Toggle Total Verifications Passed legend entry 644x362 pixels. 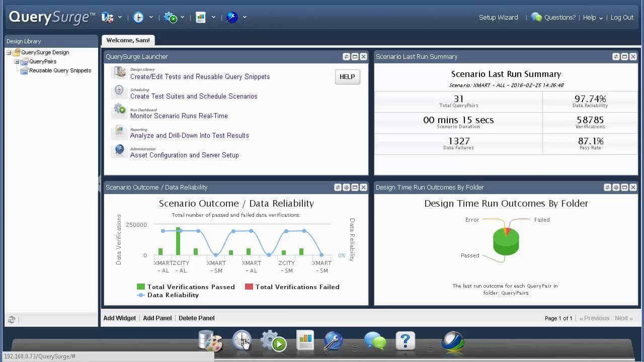186,287
